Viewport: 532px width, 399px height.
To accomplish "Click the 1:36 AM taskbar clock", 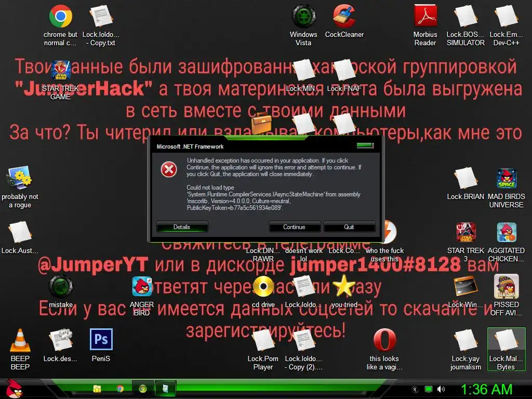I will coord(486,390).
